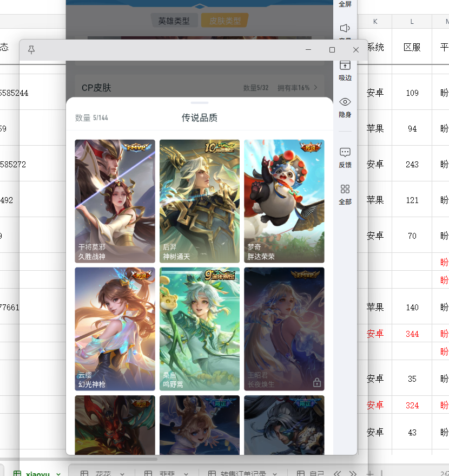
Task: Select column L header in spreadsheet
Action: tap(412, 22)
